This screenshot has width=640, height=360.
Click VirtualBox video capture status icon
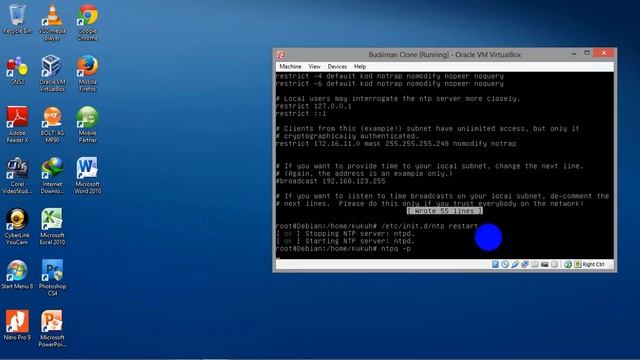(x=544, y=264)
